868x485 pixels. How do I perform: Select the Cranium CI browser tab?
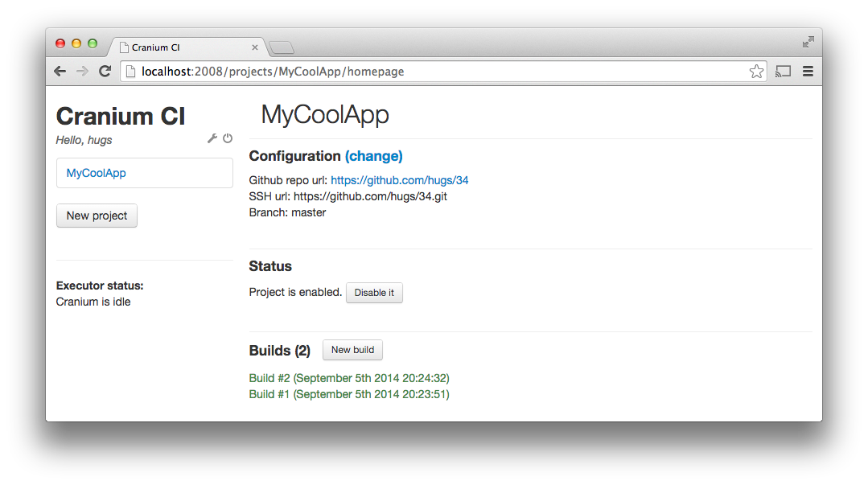[x=188, y=47]
